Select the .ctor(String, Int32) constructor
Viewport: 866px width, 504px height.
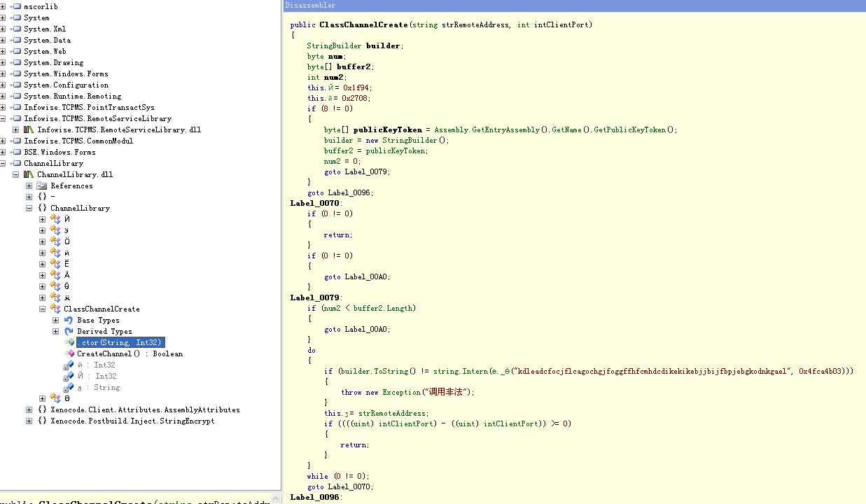[120, 342]
